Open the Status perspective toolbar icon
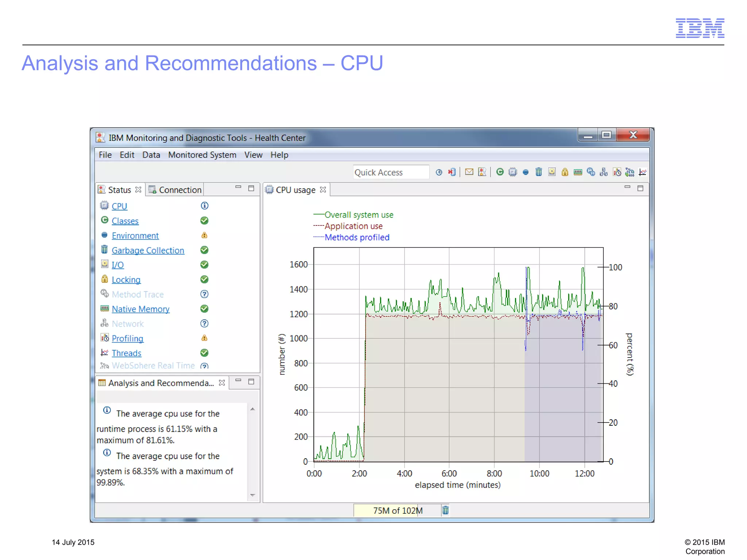 (x=482, y=172)
